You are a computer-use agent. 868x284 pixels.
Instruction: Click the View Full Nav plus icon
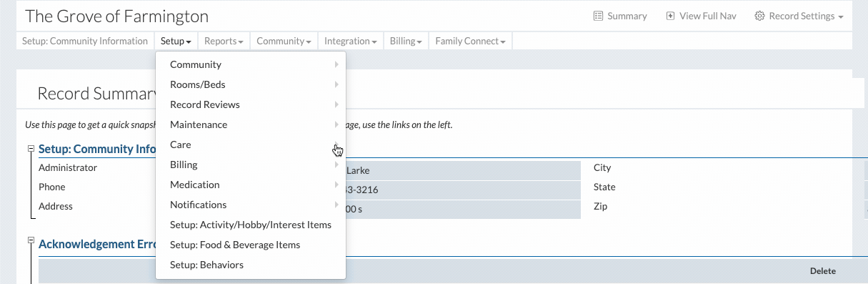[670, 16]
